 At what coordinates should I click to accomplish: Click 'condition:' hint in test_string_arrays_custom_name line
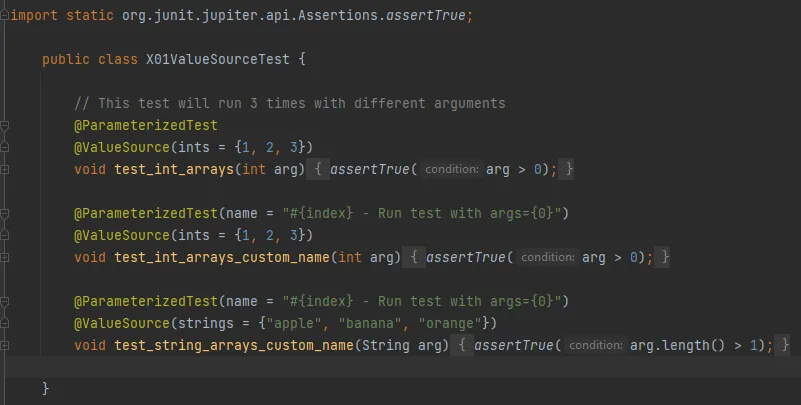[x=596, y=345]
